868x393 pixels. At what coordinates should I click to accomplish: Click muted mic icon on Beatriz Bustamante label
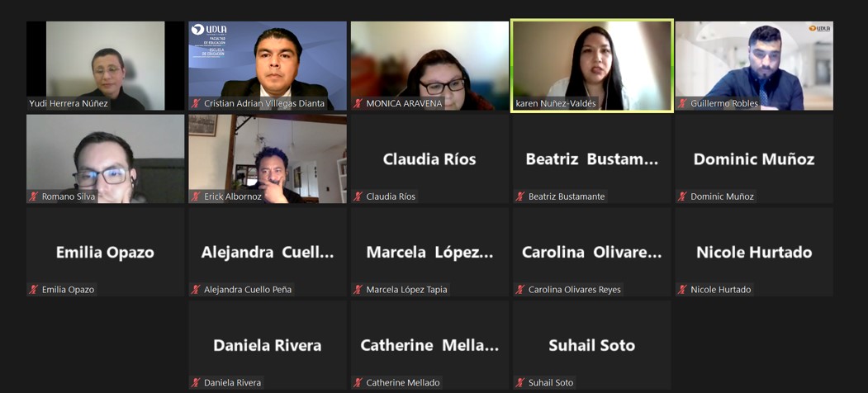coord(519,196)
